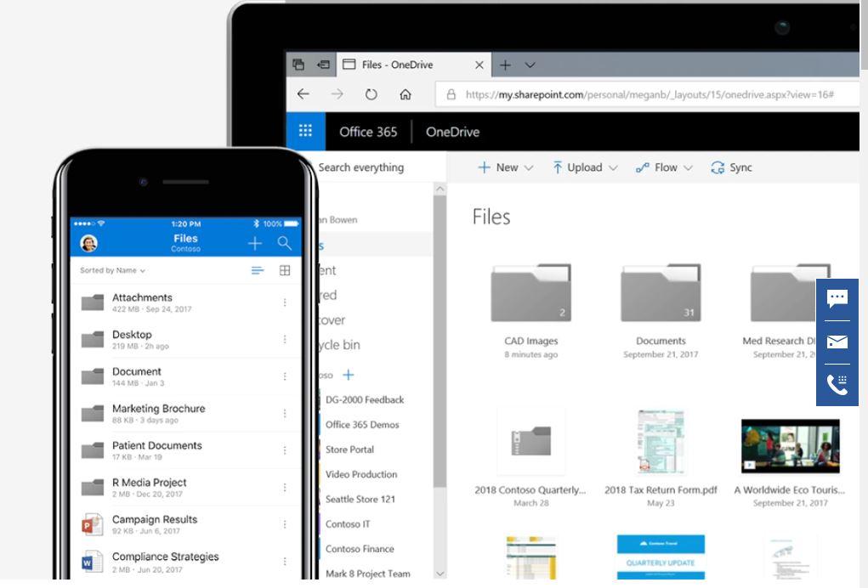Open a new browser tab with plus
Screen dimensions: 868x588
(x=505, y=65)
